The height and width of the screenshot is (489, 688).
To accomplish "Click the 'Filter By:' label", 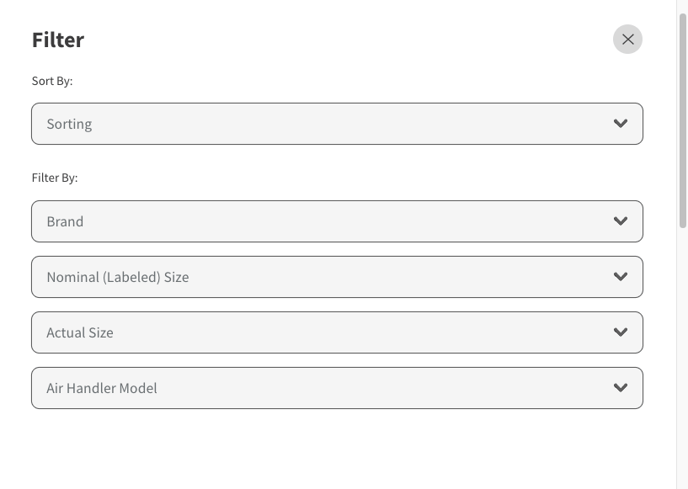I will [55, 178].
